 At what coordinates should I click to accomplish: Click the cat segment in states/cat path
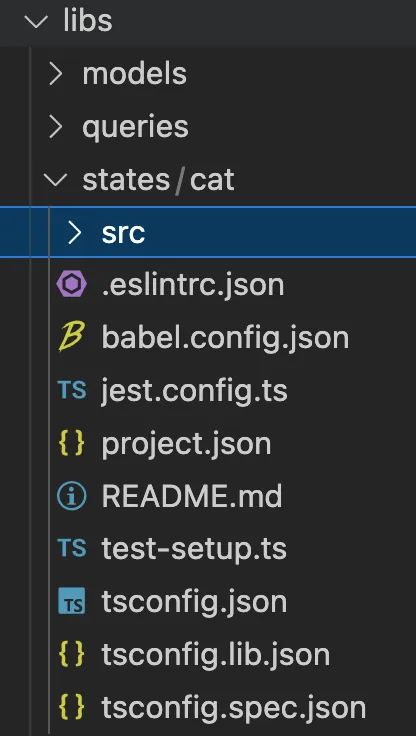click(x=212, y=180)
